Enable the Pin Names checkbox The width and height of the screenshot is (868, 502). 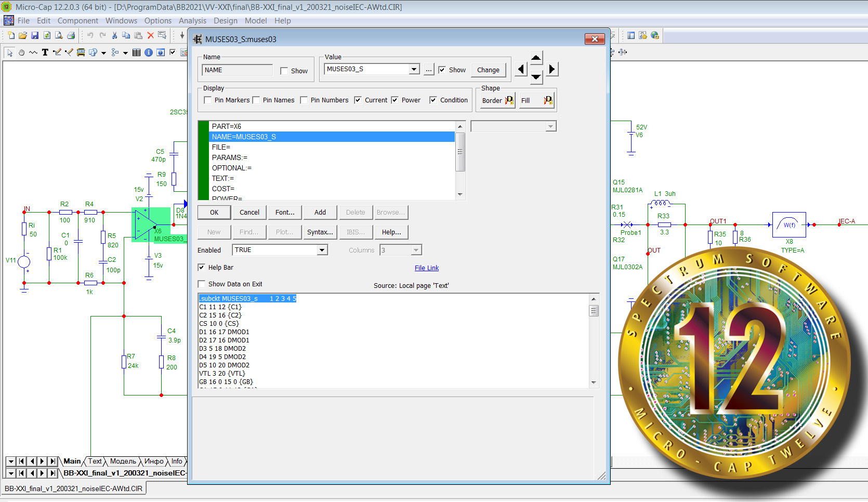point(256,100)
